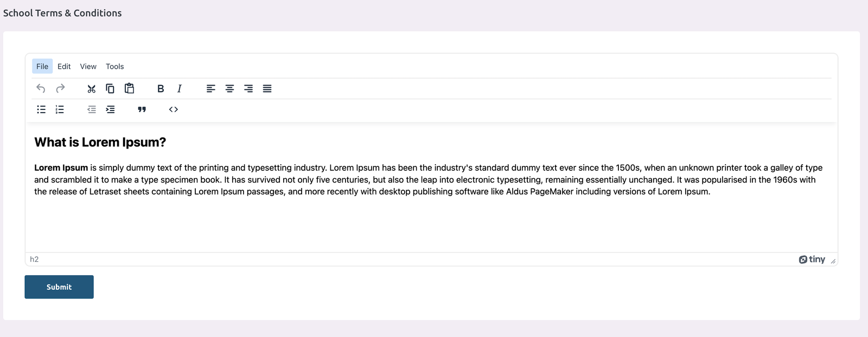
Task: Click the Undo arrow icon
Action: click(41, 88)
